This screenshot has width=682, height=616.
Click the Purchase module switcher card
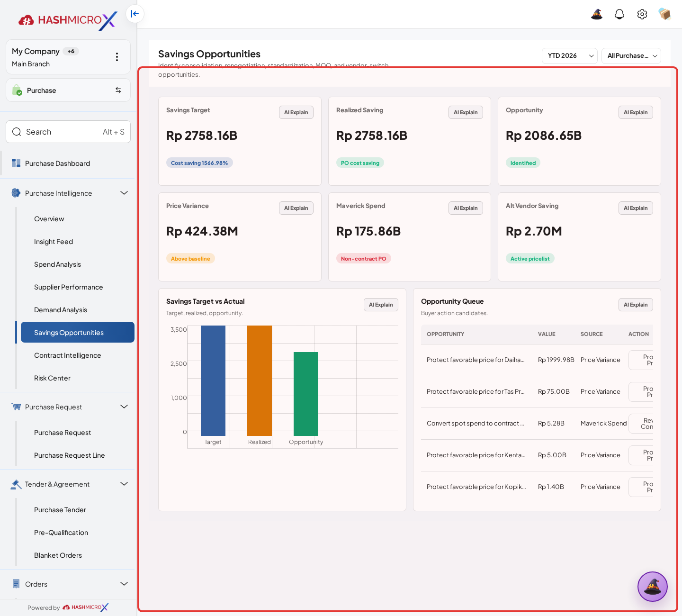68,90
